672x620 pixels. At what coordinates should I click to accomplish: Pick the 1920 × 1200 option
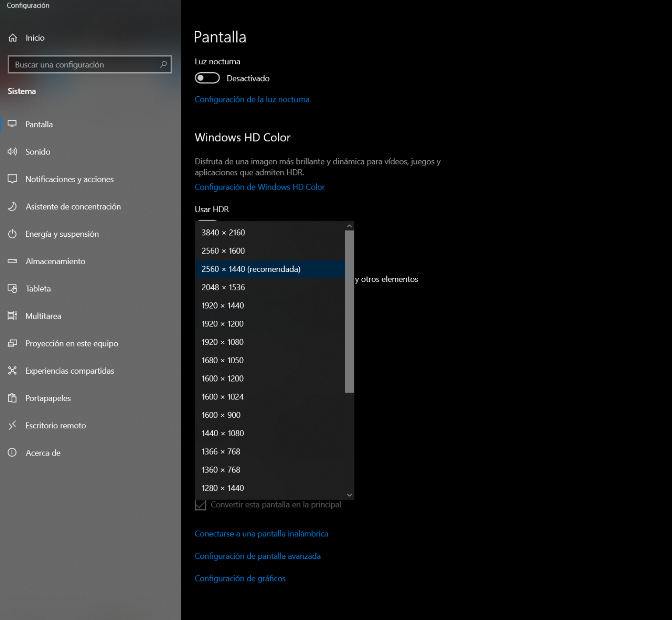[270, 324]
